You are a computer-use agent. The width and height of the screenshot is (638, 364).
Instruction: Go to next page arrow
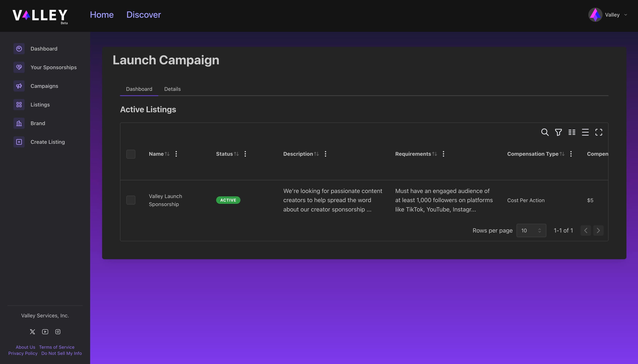pyautogui.click(x=598, y=230)
